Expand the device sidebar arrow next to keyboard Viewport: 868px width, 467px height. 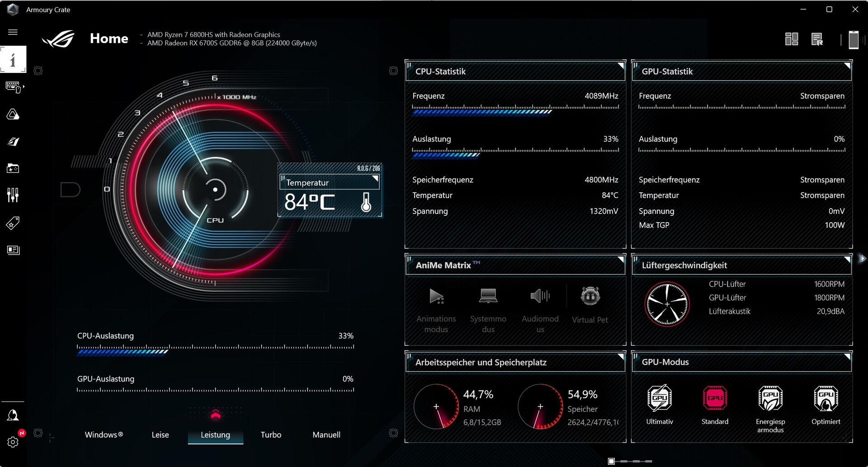click(24, 86)
